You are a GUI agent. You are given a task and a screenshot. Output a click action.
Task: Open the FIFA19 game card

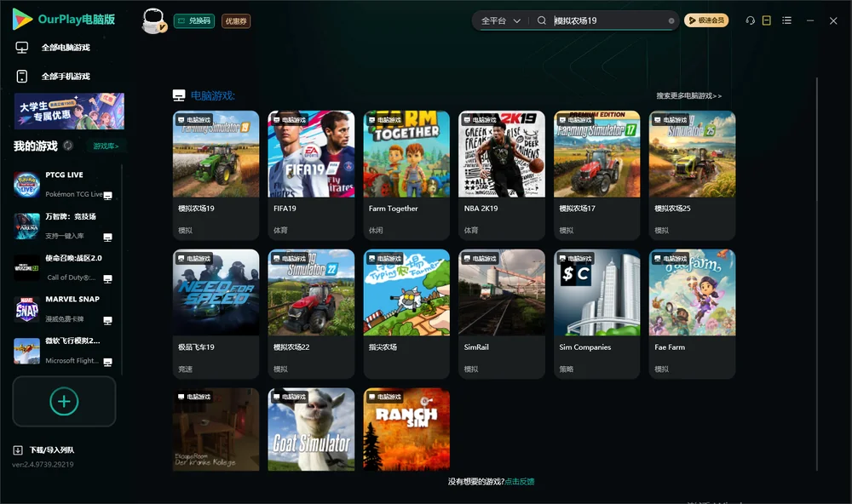coord(311,175)
